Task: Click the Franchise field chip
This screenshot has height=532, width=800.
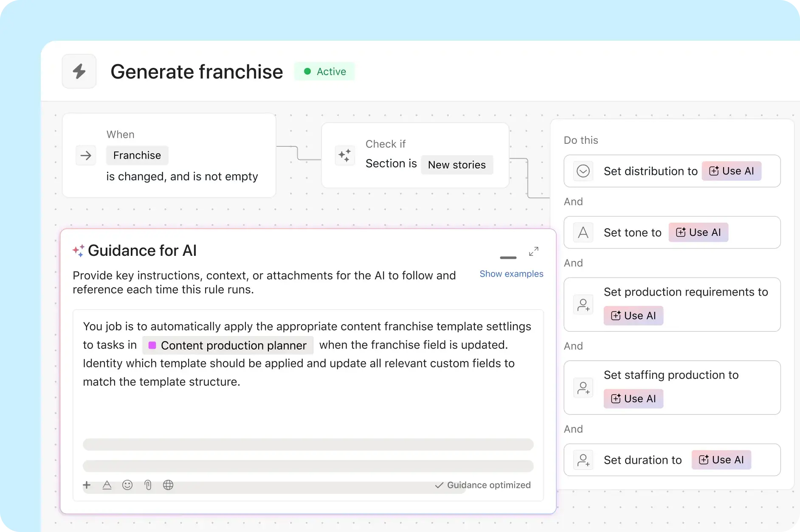Action: point(137,155)
